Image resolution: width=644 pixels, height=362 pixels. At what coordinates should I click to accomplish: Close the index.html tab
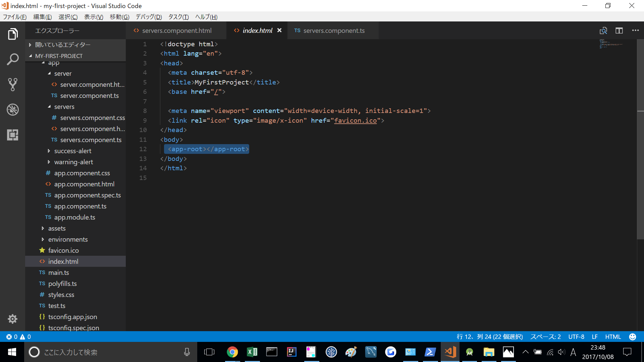coord(279,31)
